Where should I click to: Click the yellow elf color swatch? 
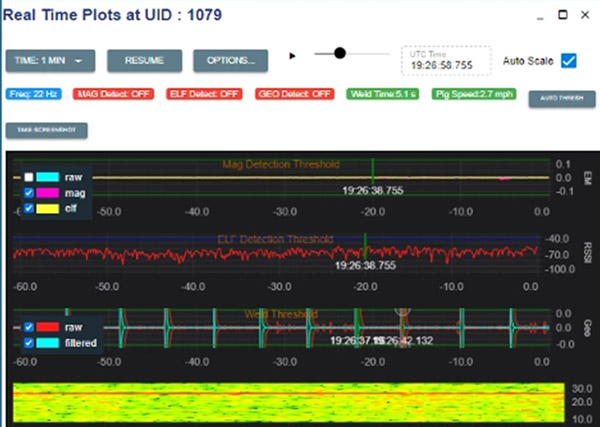[48, 208]
